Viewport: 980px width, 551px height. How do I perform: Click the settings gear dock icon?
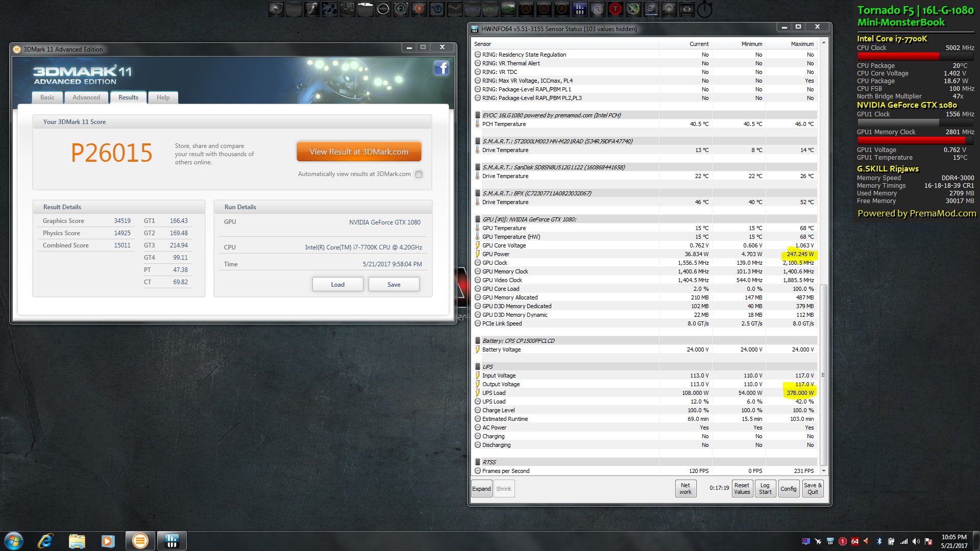(668, 9)
